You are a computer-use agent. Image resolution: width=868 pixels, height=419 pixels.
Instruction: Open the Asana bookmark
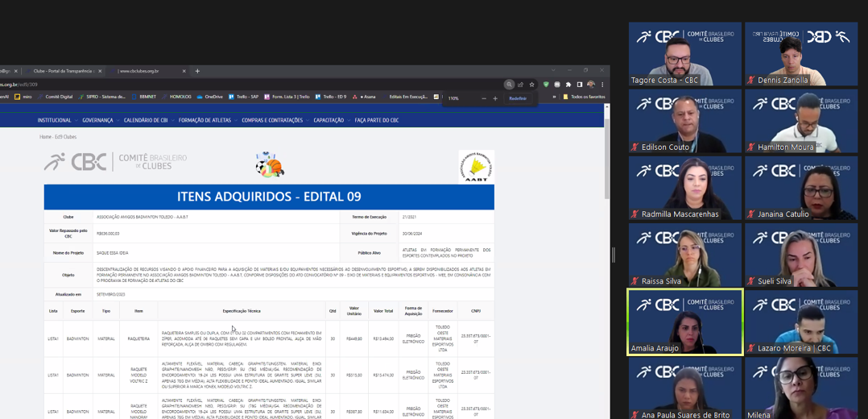(x=364, y=97)
